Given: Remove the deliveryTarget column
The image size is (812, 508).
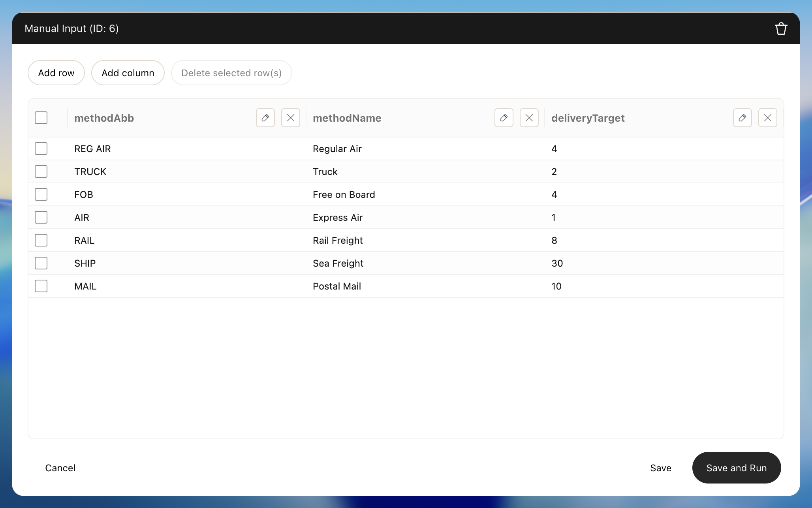Looking at the screenshot, I should point(767,118).
